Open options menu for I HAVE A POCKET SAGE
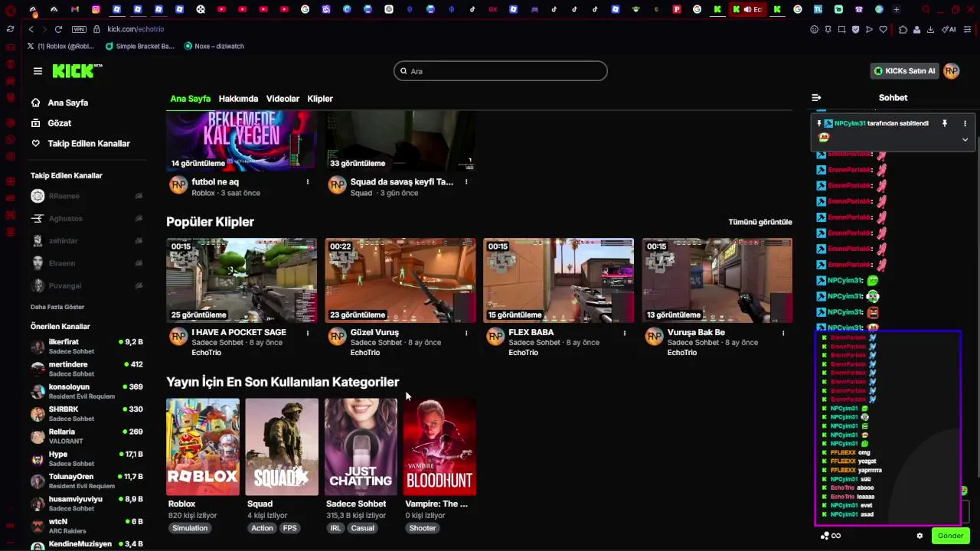This screenshot has height=551, width=980. pos(308,333)
